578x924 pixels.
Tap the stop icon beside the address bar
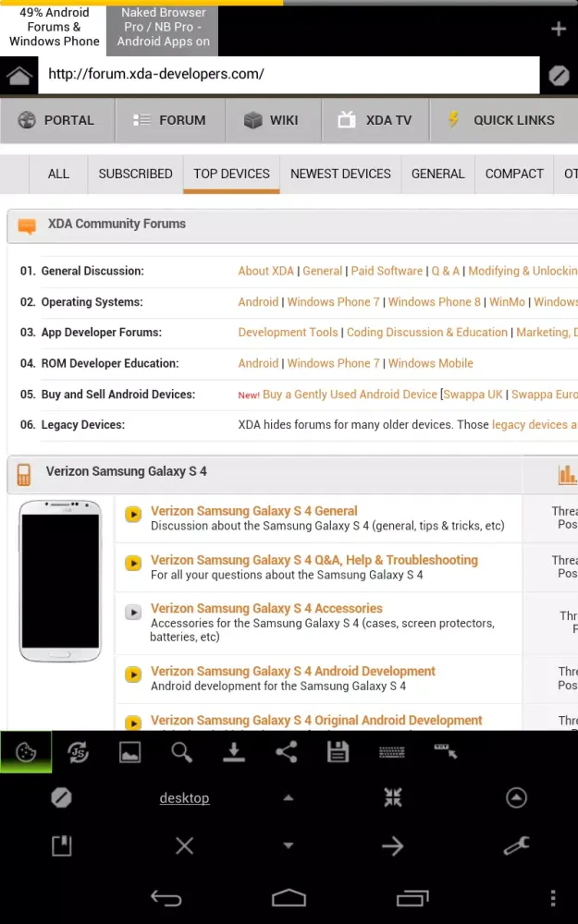[x=559, y=76]
